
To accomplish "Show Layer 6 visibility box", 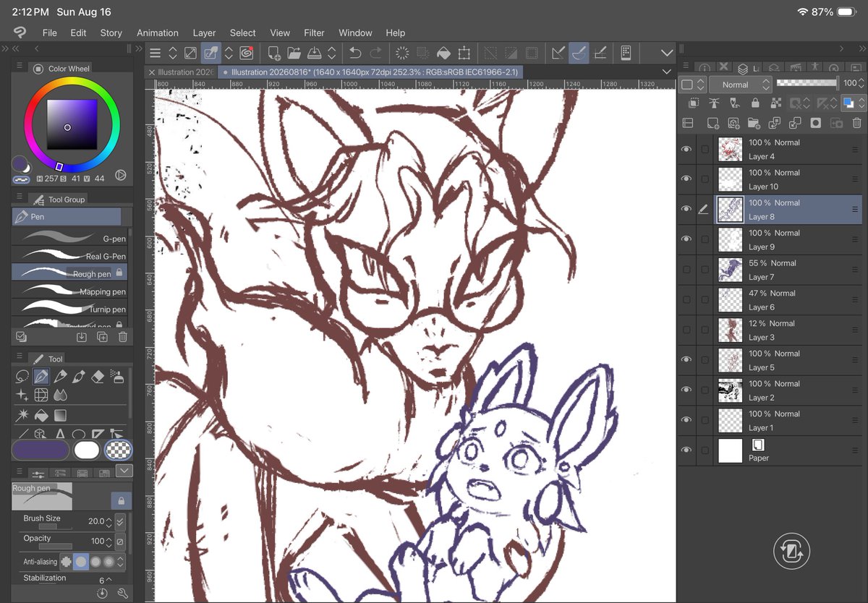I will pos(686,300).
